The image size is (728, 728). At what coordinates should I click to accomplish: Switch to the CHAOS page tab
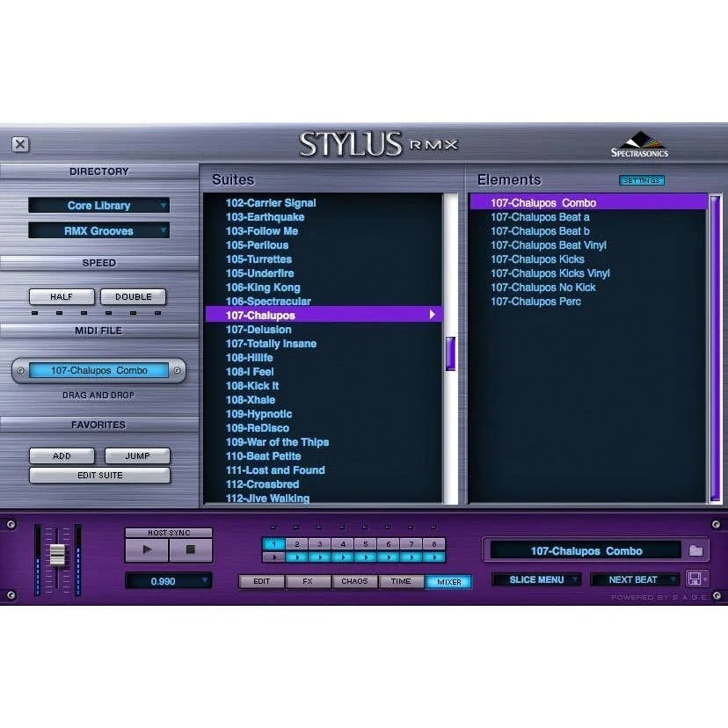pos(354,581)
